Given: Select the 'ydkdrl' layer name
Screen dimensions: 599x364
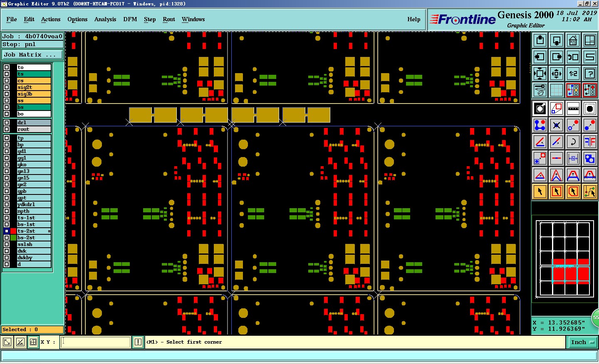Looking at the screenshot, I should (x=34, y=204).
